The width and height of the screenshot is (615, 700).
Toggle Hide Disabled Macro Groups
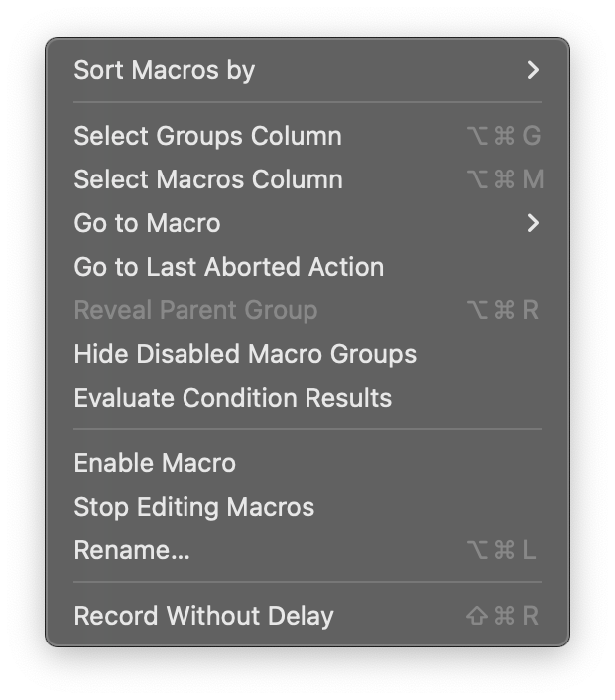click(x=245, y=354)
